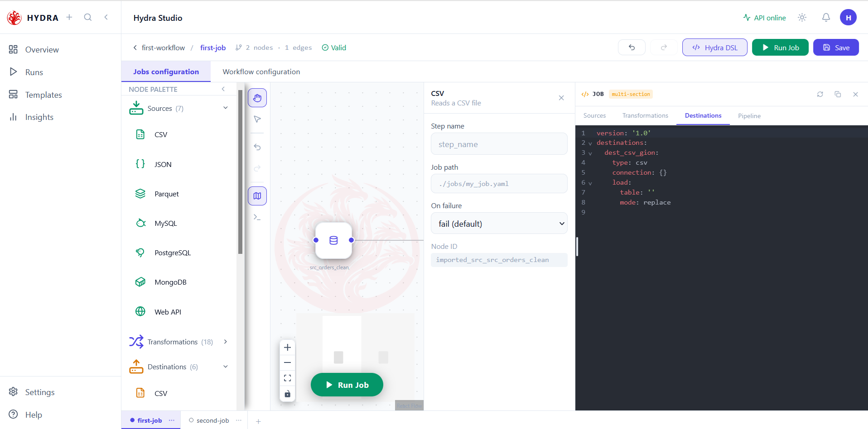Open search from the sidebar header
This screenshot has height=429, width=868.
[x=88, y=17]
